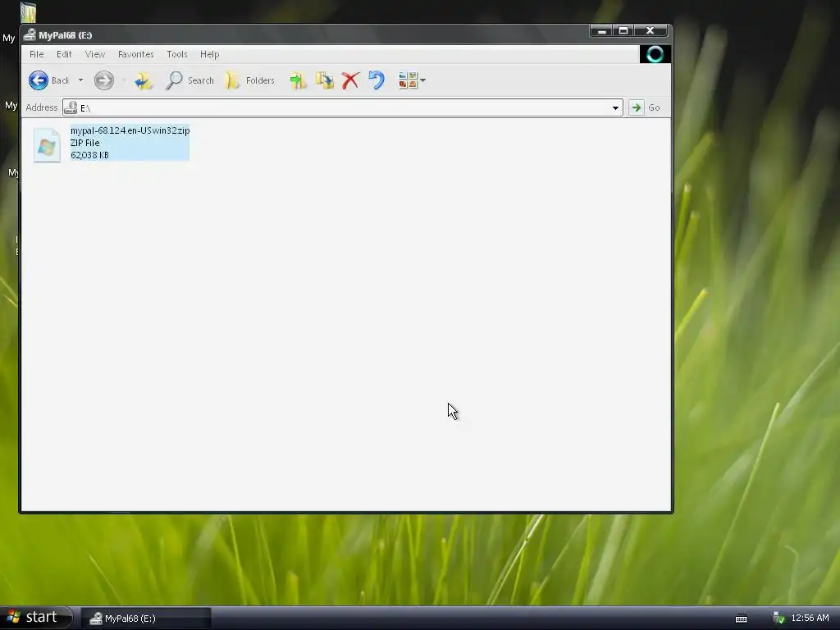This screenshot has width=840, height=630.
Task: Close the MyPal68 window
Action: (x=651, y=30)
